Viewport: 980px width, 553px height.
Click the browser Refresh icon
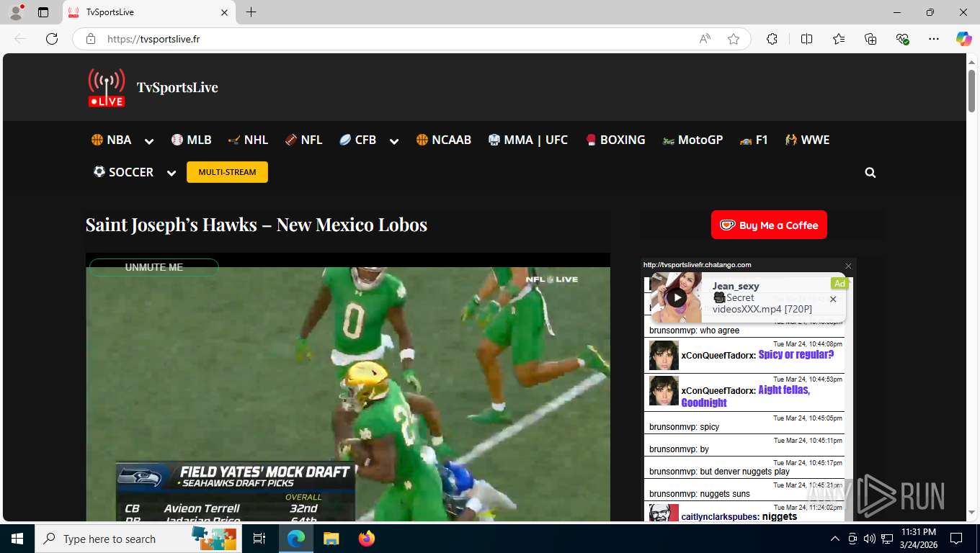(52, 39)
